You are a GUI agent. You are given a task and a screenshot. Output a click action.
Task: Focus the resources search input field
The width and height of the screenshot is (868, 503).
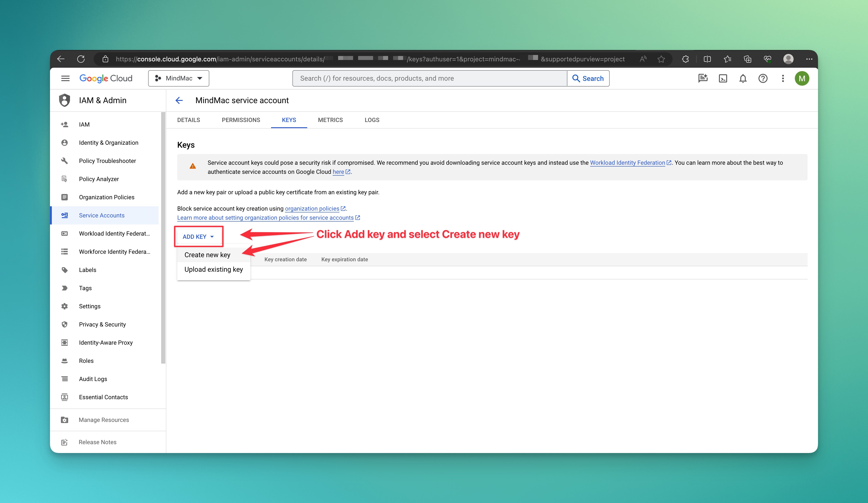[429, 79]
